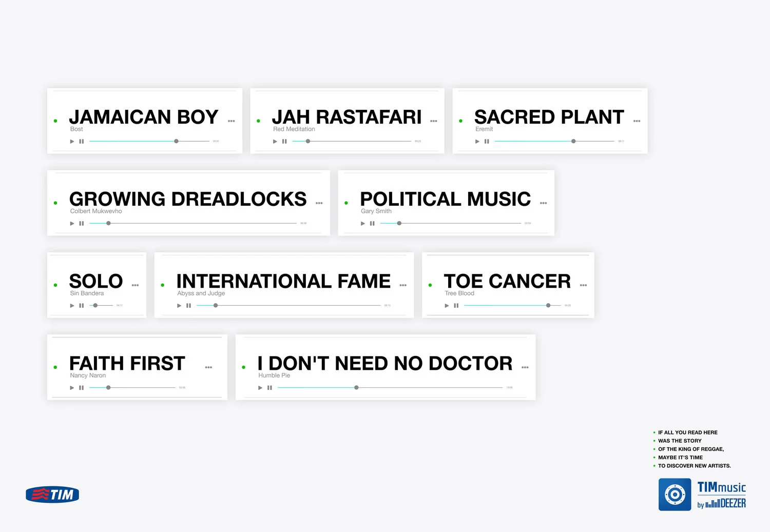Play the JAMAICAN BOY track
770x532 pixels.
pyautogui.click(x=72, y=141)
